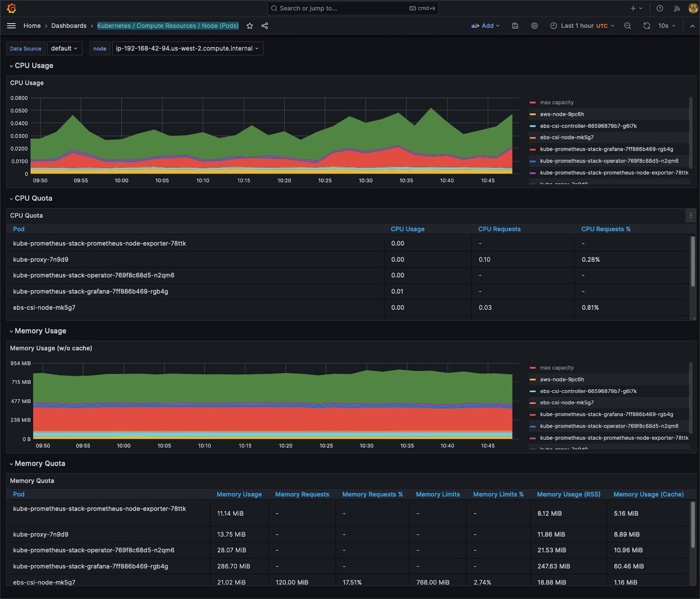
Task: Toggle ebs-csi-node-mk5g7 in CPU Usage legend
Action: click(x=567, y=137)
